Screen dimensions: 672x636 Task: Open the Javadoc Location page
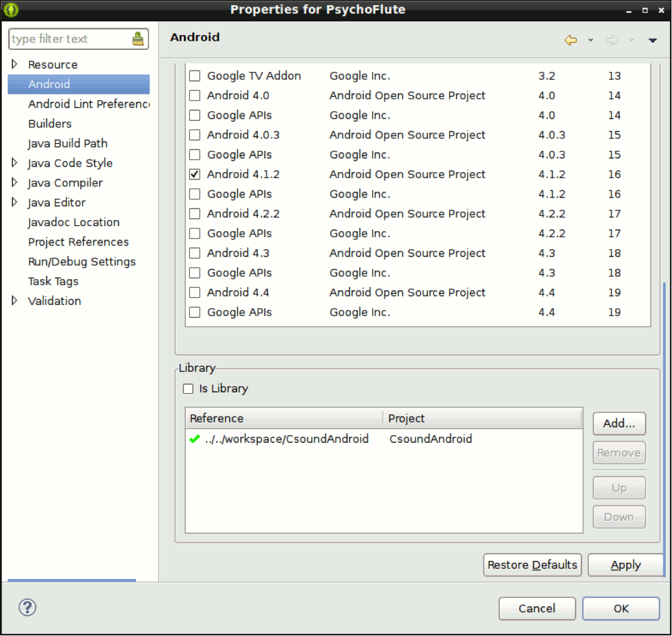coord(74,222)
